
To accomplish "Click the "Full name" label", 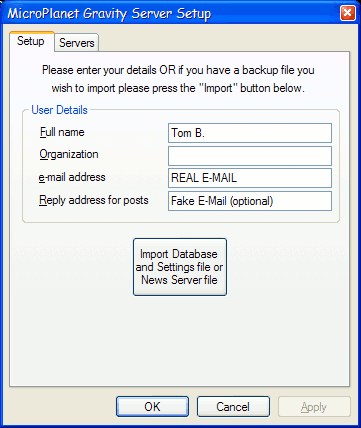I will (x=62, y=132).
